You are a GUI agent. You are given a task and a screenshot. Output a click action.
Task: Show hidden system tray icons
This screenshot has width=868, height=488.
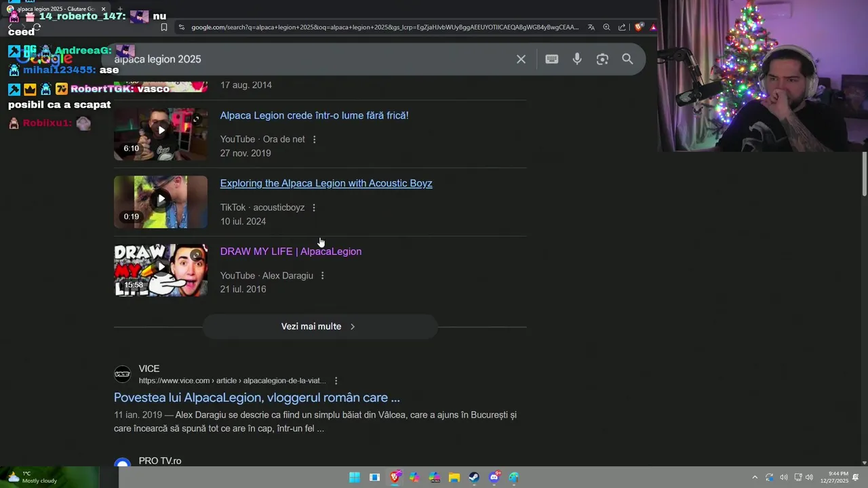click(755, 477)
